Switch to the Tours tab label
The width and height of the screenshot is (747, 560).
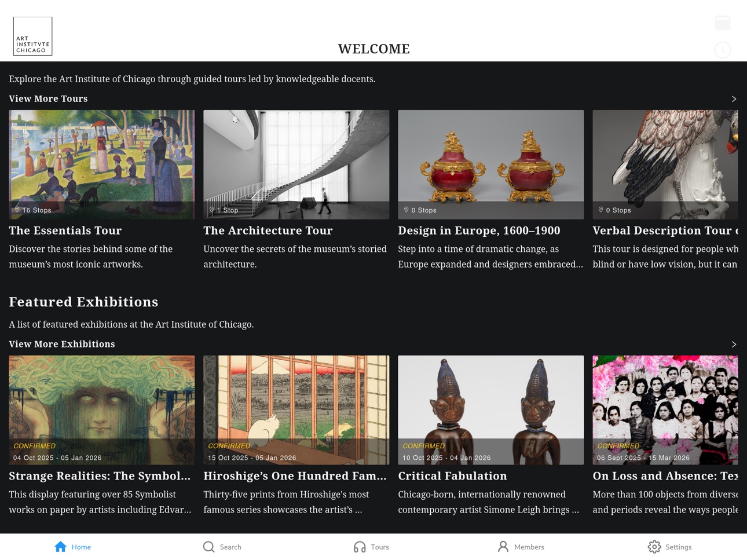(x=380, y=547)
